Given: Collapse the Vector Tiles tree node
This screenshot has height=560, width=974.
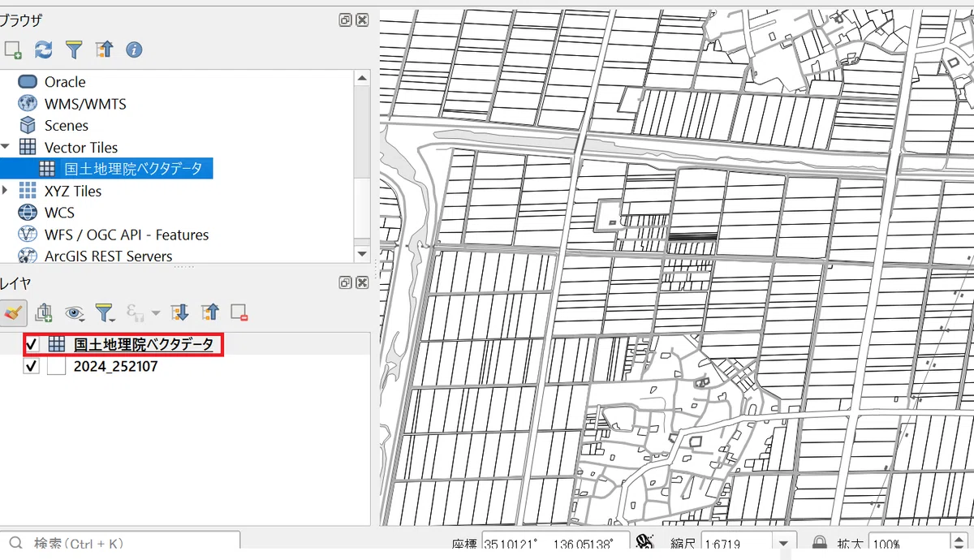Looking at the screenshot, I should [x=6, y=147].
